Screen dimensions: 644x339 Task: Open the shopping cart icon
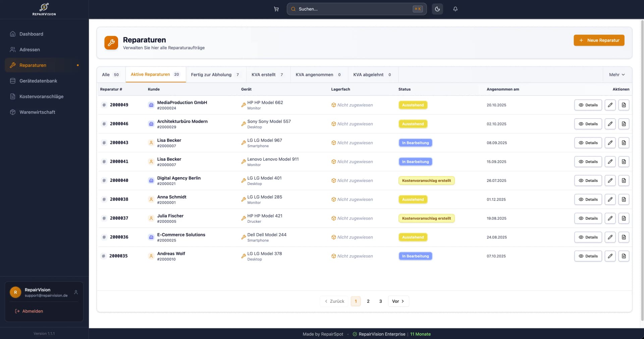276,9
